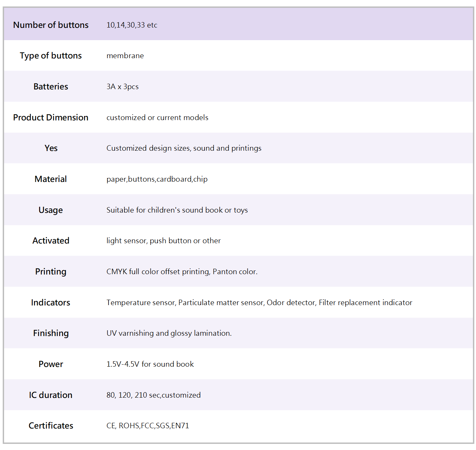Screen dimensions: 476x450
Task: Select the 'Indicators' row label
Action: [x=51, y=302]
